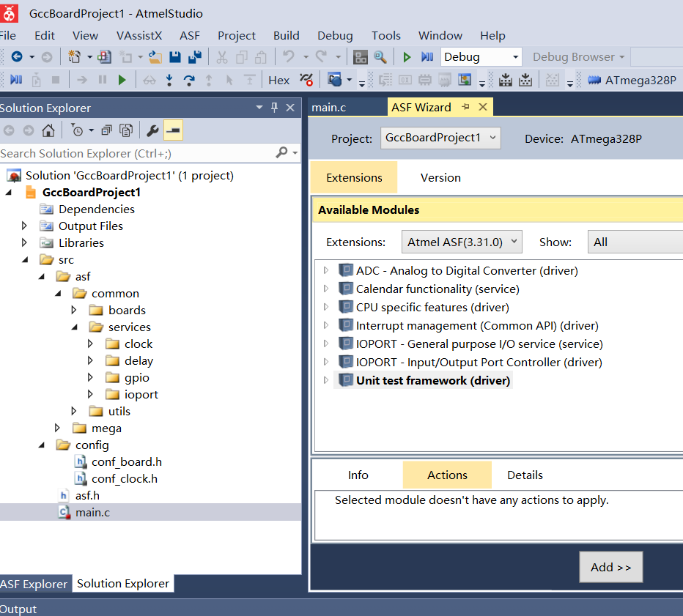The width and height of the screenshot is (683, 616).
Task: Switch to the ASF Explorer tab
Action: point(34,584)
